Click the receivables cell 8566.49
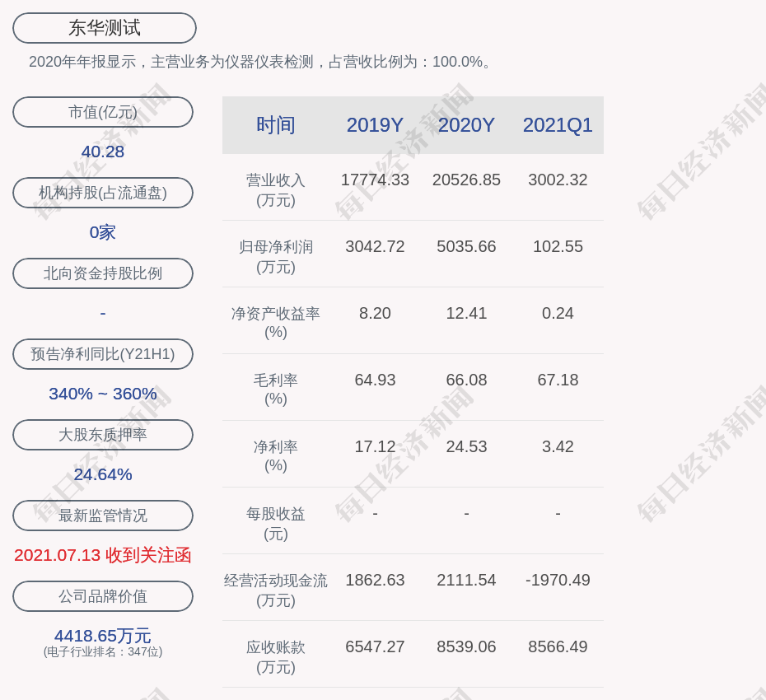Viewport: 766px width, 700px height. (558, 646)
